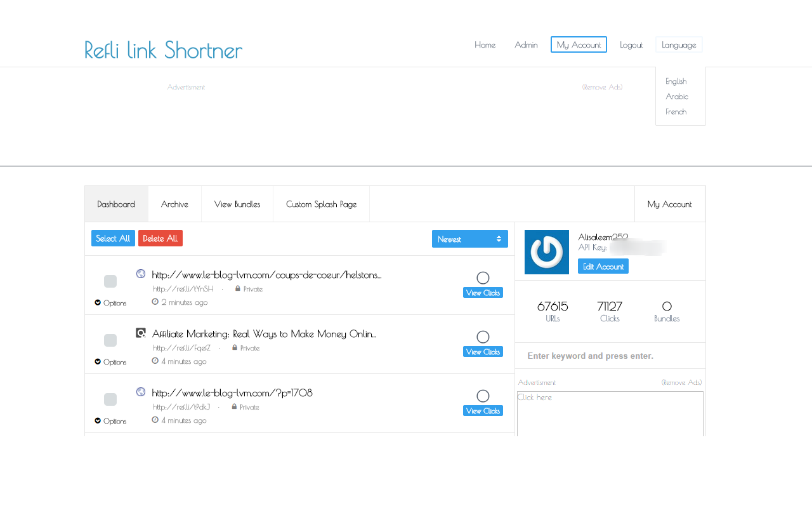Select the checkbox for the ?p=1708 link
The width and height of the screenshot is (812, 508).
coord(110,399)
